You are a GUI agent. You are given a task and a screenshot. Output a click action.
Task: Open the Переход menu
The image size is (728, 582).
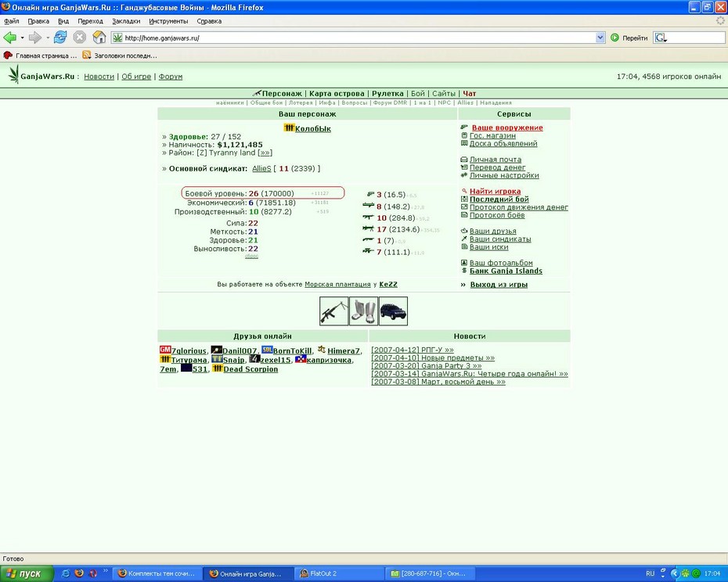[91, 21]
